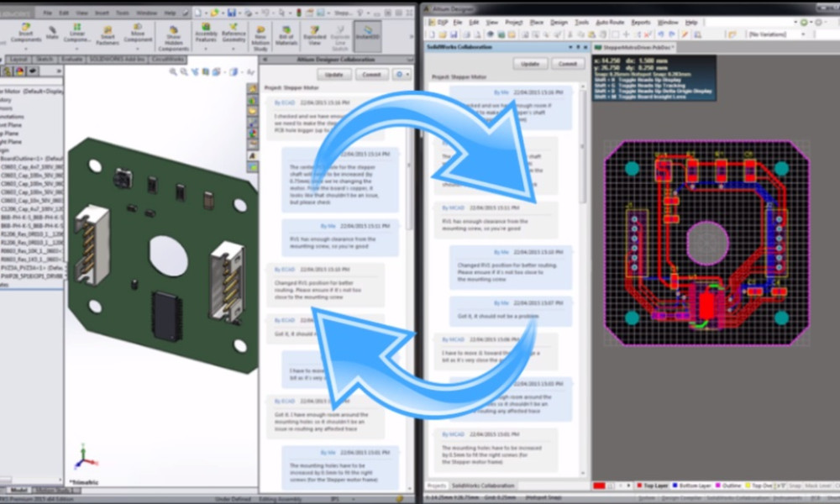Open Smart Fasteners tool
The height and width of the screenshot is (504, 840).
tap(108, 35)
